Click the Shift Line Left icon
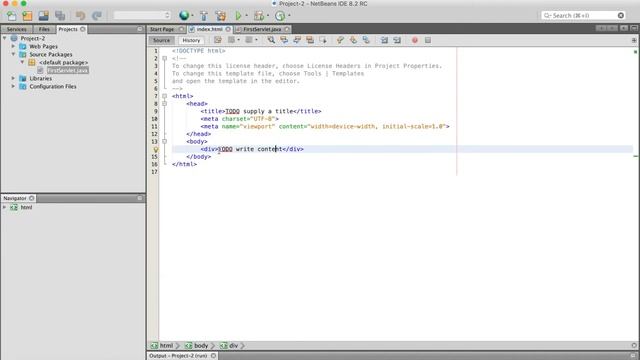The width and height of the screenshot is (640, 360). click(x=384, y=40)
